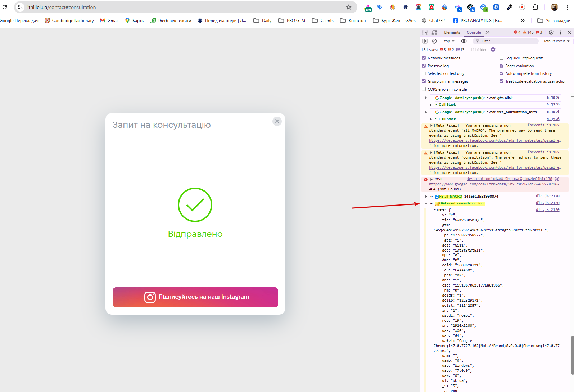Viewport: 574px width, 392px height.
Task: Open the Extensions puzzle piece menu
Action: pos(535,7)
